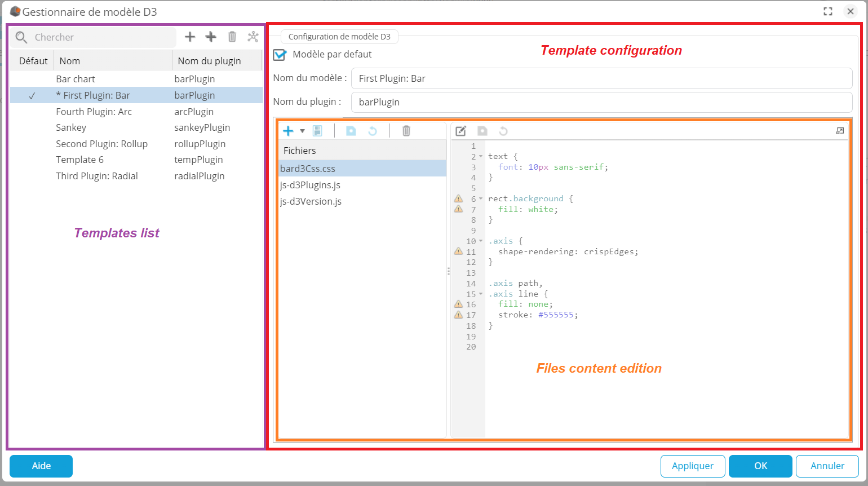Click the Défaut column header
868x486 pixels.
(33, 61)
